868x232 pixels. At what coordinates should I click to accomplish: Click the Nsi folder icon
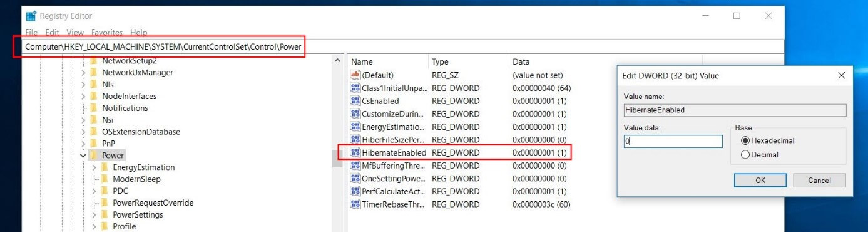coord(94,120)
